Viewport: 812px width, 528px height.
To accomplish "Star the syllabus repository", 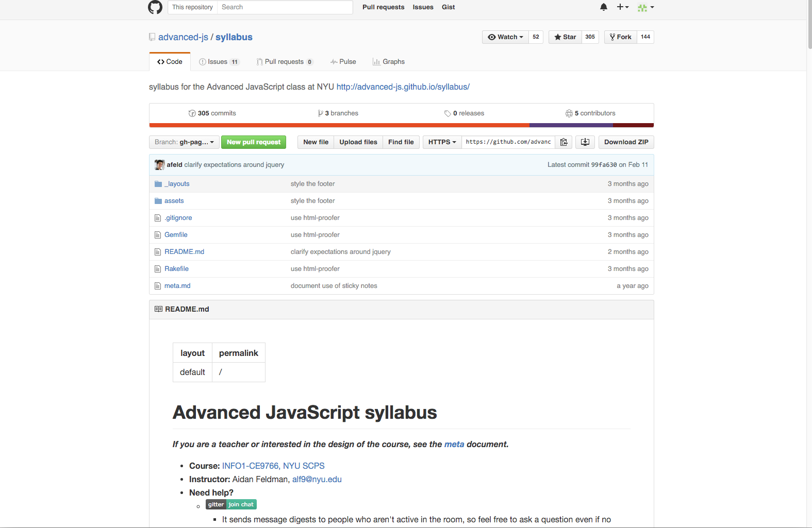I will pyautogui.click(x=565, y=37).
